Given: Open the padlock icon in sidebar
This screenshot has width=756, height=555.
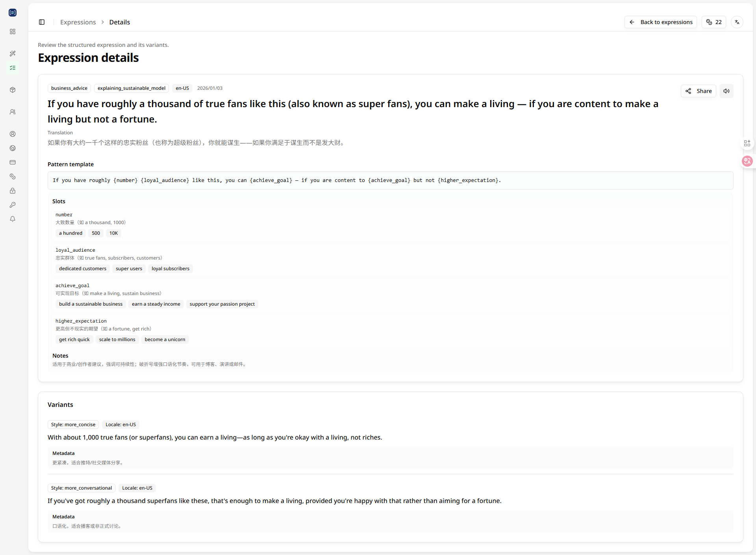Looking at the screenshot, I should [x=13, y=191].
